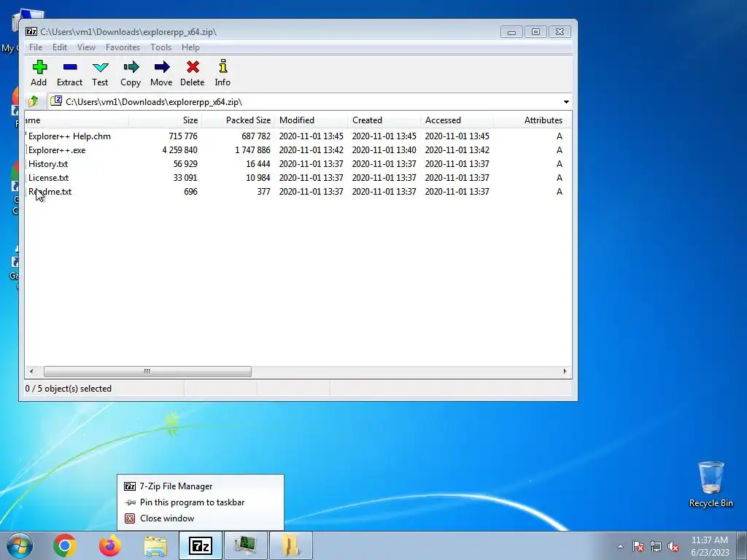Click the horizontal scrollbar thumb

click(147, 371)
